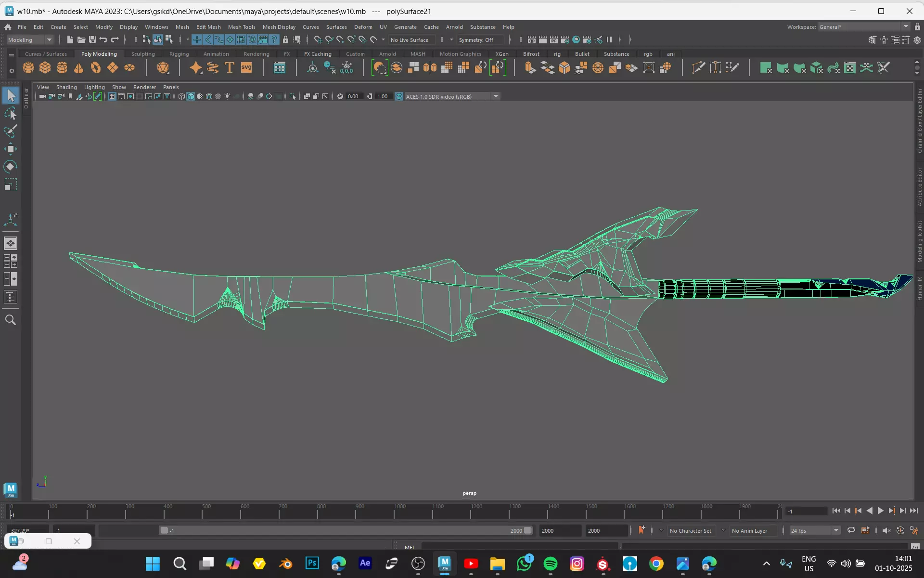Switch to the Rigging shelf tab
The image size is (924, 578).
click(179, 54)
